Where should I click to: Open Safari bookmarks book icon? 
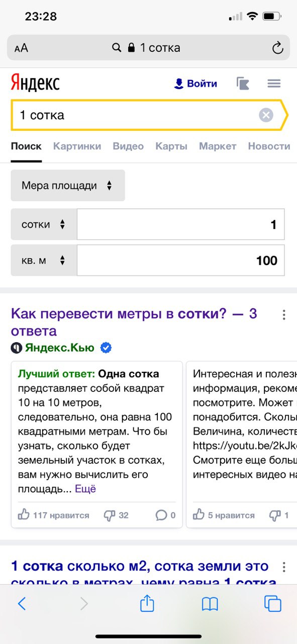point(210,603)
